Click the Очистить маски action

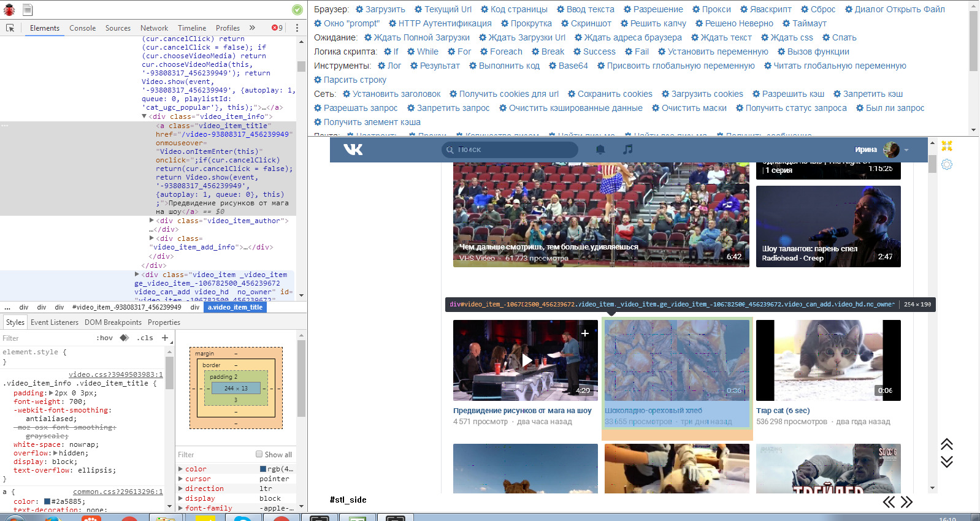(689, 108)
